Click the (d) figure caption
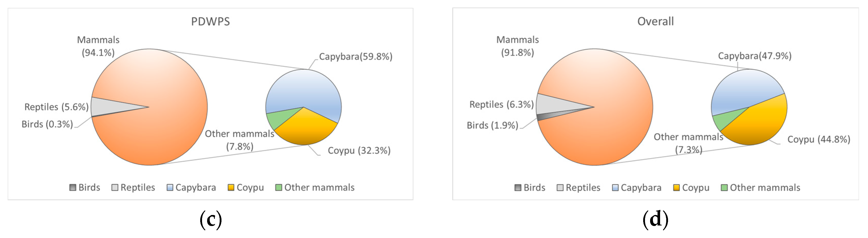 pos(655,219)
